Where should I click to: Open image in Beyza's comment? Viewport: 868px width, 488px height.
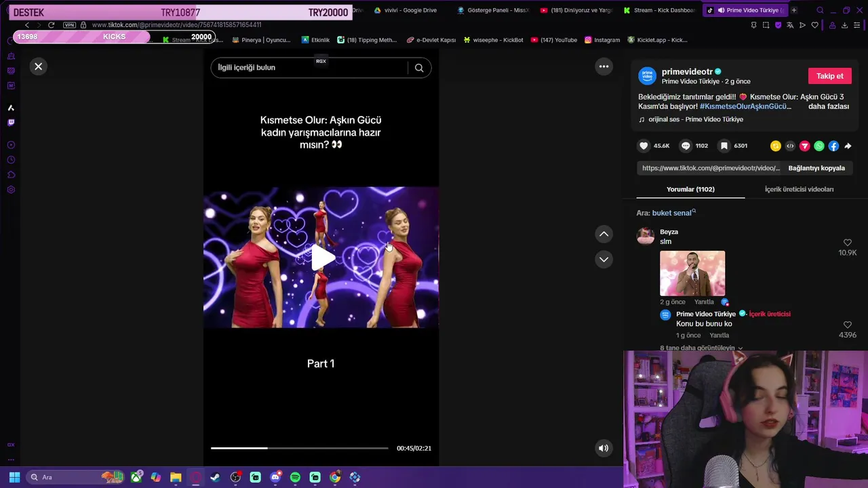(692, 273)
